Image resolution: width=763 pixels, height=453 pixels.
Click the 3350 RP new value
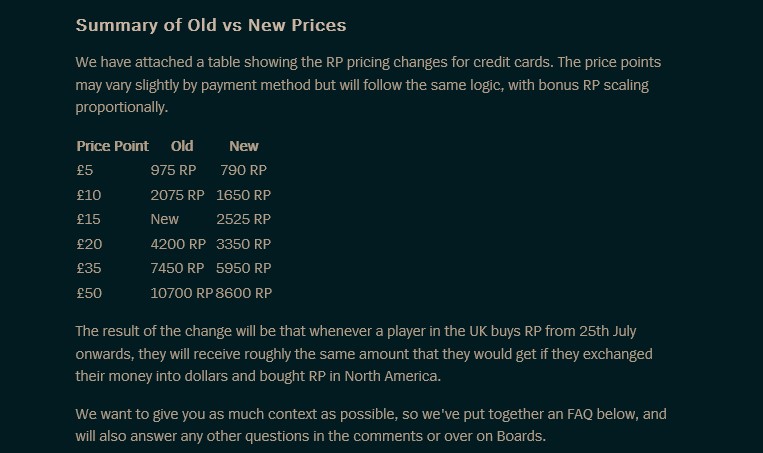coord(244,244)
